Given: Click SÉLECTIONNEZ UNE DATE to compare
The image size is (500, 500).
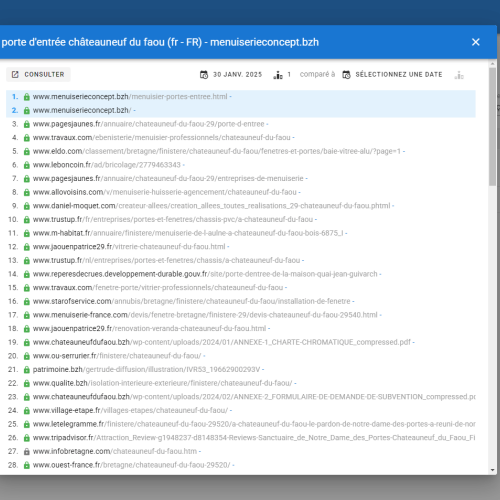Looking at the screenshot, I should (x=399, y=74).
